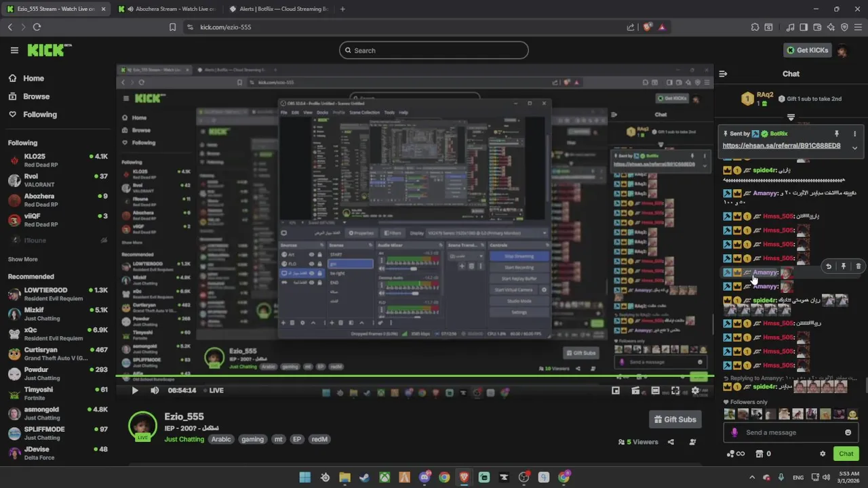Open chat settings gear icon
Image resolution: width=868 pixels, height=488 pixels.
(x=823, y=453)
